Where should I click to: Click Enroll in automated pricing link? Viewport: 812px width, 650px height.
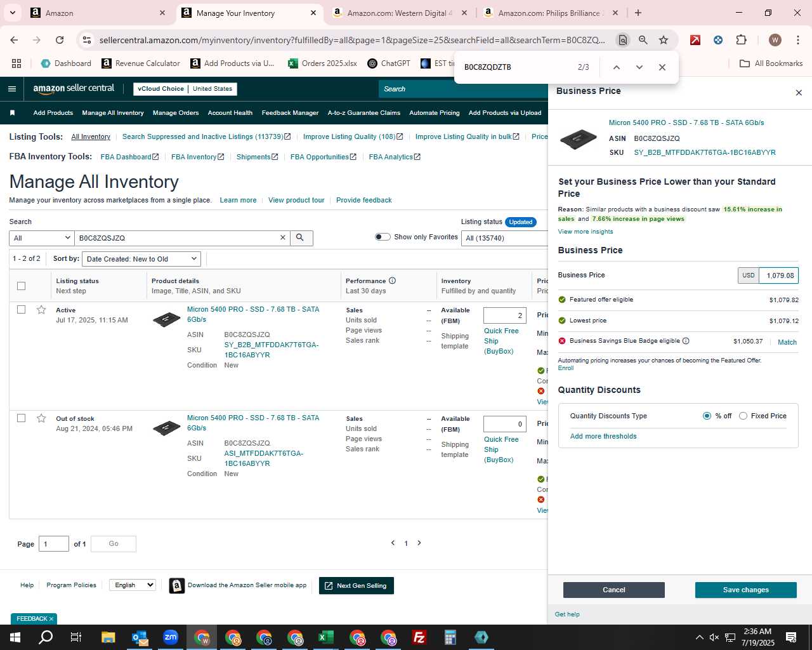click(x=566, y=368)
